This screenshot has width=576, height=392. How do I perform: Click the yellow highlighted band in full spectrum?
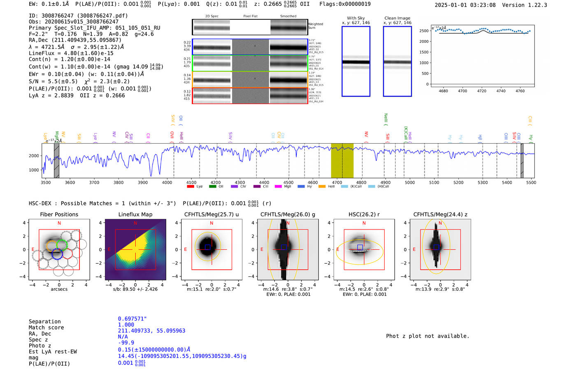342,160
